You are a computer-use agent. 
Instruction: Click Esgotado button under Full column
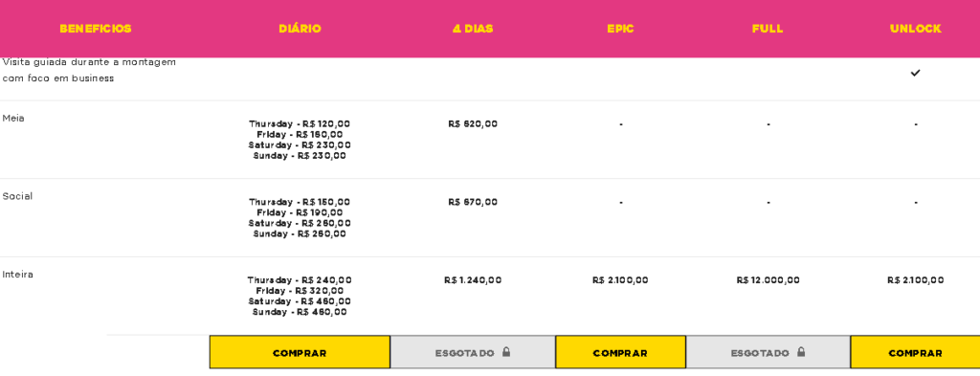pos(768,352)
